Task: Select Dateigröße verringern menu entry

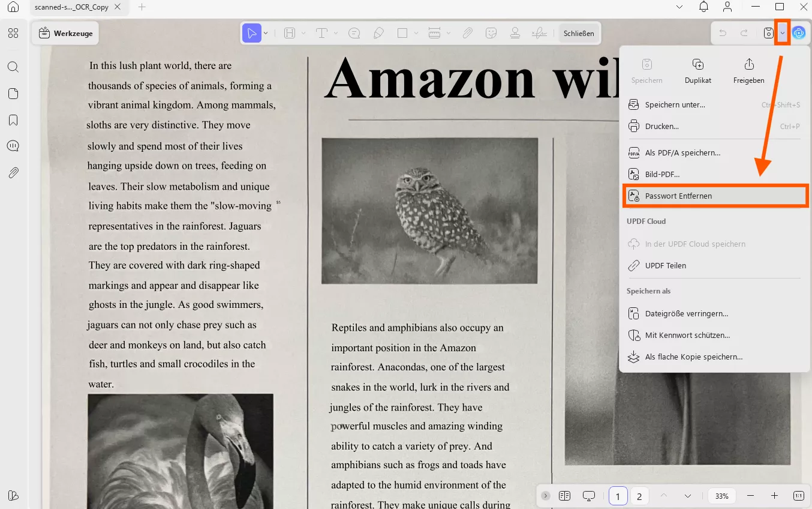Action: pyautogui.click(x=686, y=314)
